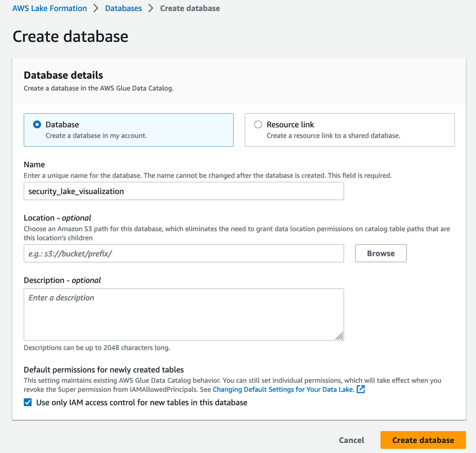This screenshot has height=453, width=476.
Task: Uncheck the IAM access control checkbox
Action: coord(27,403)
